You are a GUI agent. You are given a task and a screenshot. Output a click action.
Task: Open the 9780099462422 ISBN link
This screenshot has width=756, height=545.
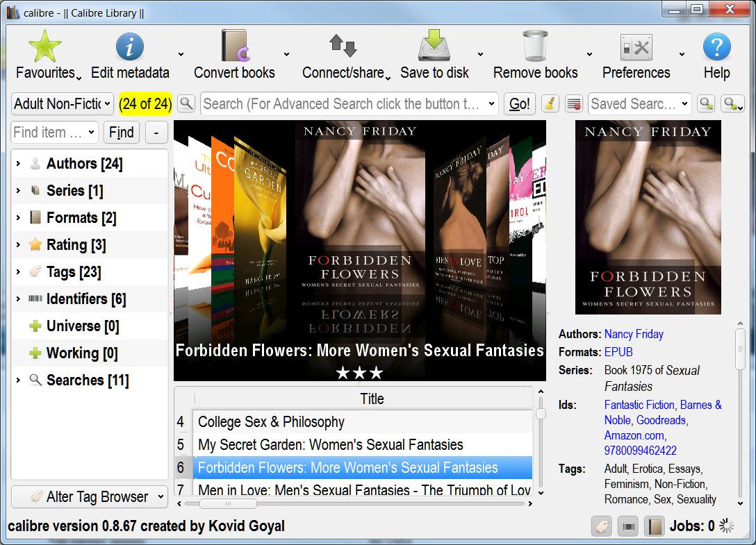pyautogui.click(x=640, y=451)
